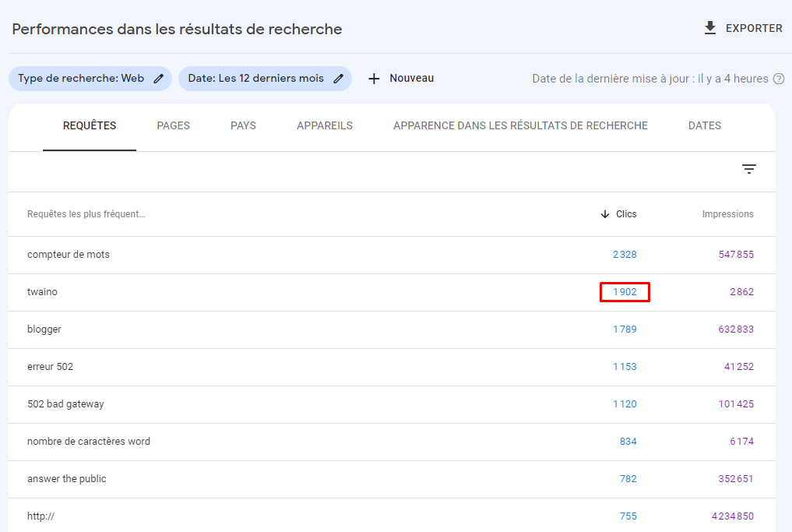Switch to the Dates tab

tap(704, 125)
